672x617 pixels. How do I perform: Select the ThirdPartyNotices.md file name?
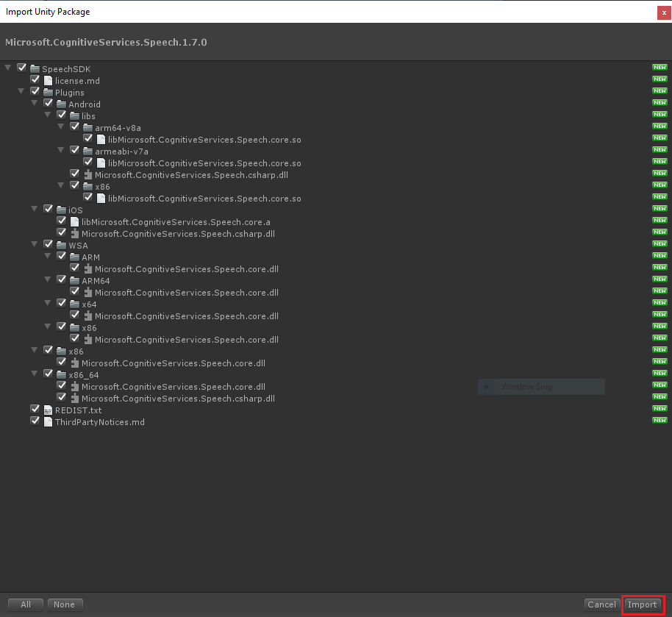[x=100, y=422]
